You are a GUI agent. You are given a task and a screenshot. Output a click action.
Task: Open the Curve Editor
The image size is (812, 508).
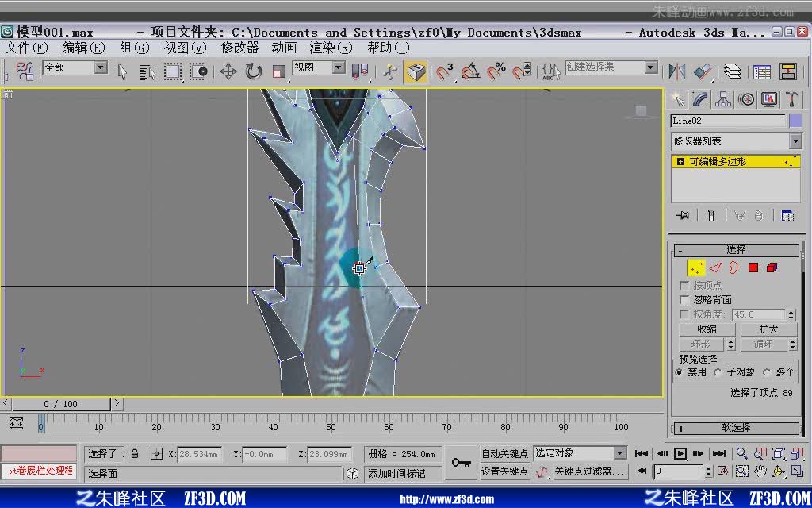(x=762, y=71)
